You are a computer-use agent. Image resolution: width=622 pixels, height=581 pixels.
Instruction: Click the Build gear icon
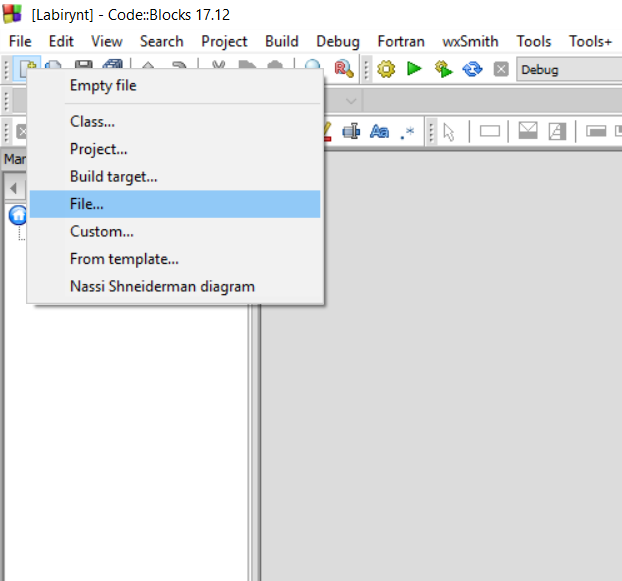tap(386, 69)
